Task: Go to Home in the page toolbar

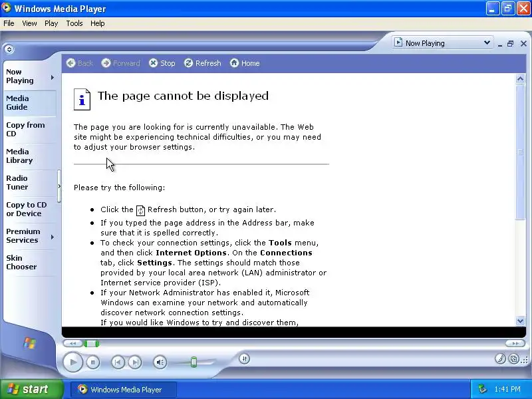Action: pyautogui.click(x=245, y=63)
